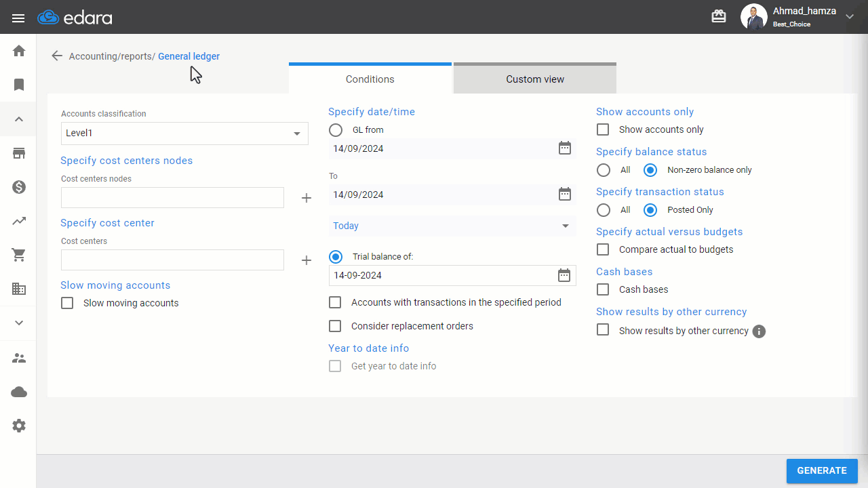Click Accounting/reports breadcrumb
The height and width of the screenshot is (488, 868).
coord(112,56)
